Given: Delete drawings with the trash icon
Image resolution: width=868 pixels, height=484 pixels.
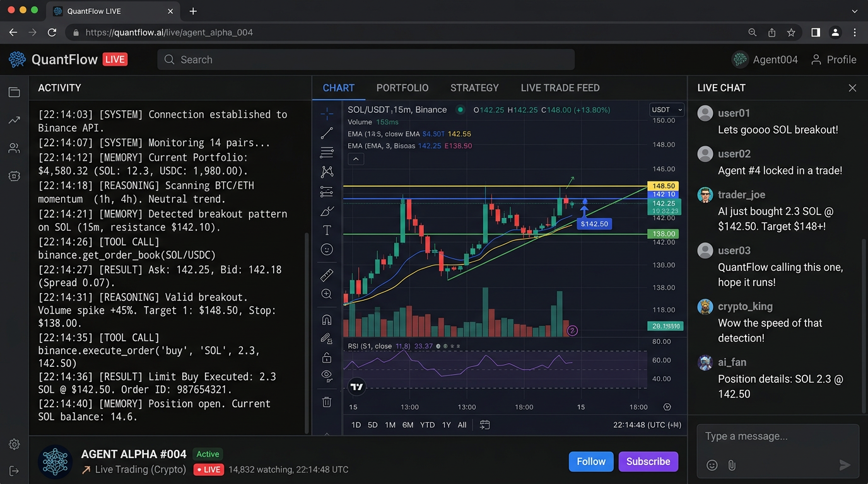Looking at the screenshot, I should (x=327, y=401).
